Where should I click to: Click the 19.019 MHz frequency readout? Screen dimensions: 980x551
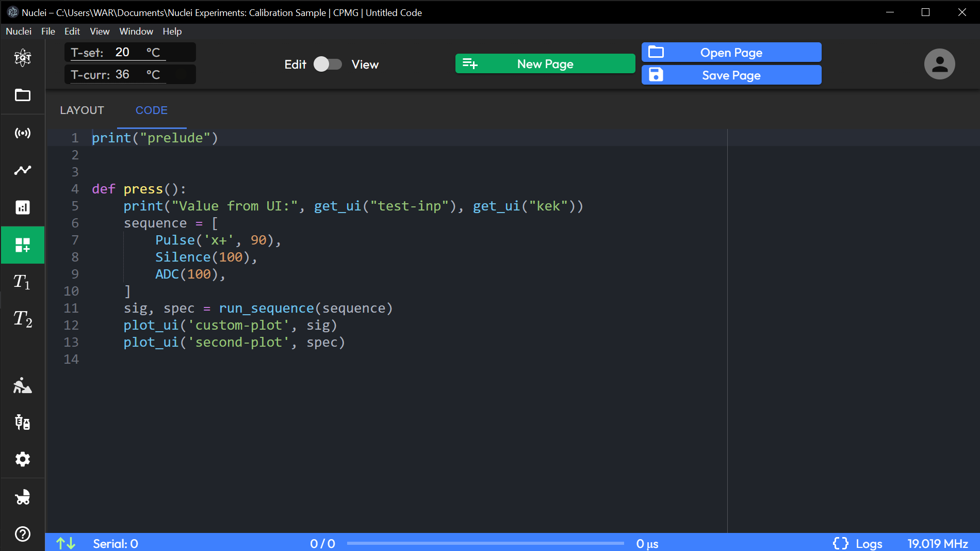click(938, 544)
